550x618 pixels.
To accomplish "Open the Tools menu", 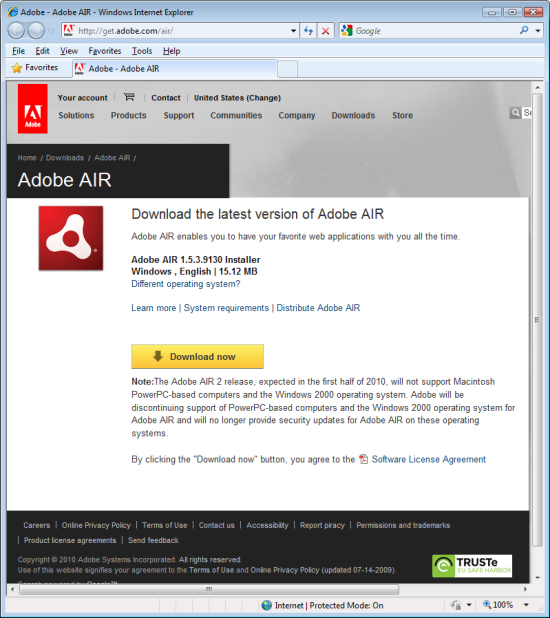I will pos(142,51).
